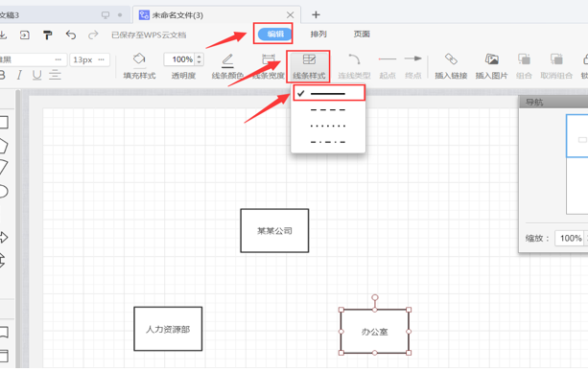The height and width of the screenshot is (371, 588).
Task: Click the 线条样式 line style button
Action: pos(309,66)
